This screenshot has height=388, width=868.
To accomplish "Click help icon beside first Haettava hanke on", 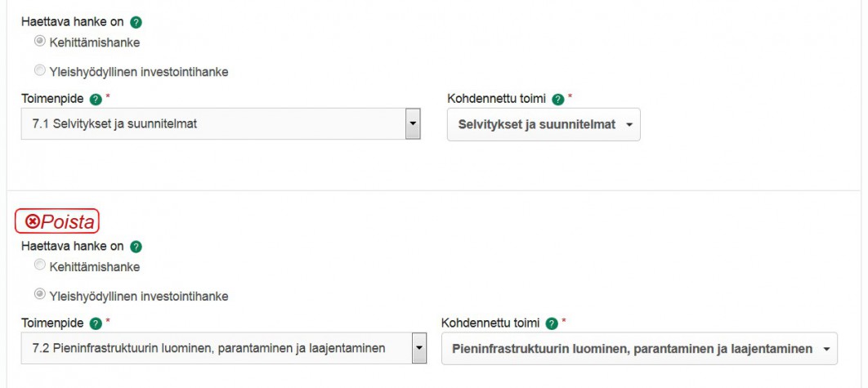I will pos(136,23).
